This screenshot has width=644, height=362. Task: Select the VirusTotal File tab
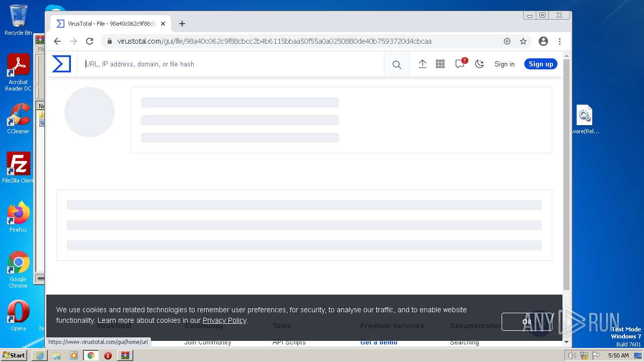tap(111, 24)
